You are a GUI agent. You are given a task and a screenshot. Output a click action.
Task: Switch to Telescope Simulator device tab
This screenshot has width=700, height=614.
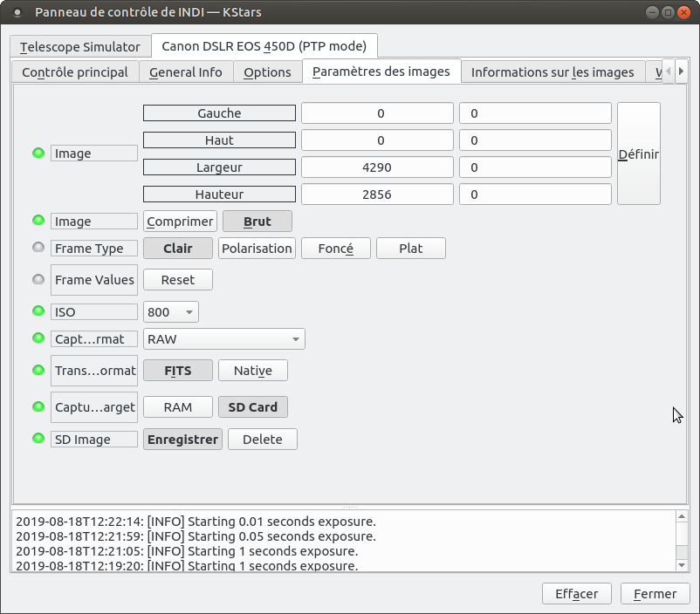click(x=80, y=46)
